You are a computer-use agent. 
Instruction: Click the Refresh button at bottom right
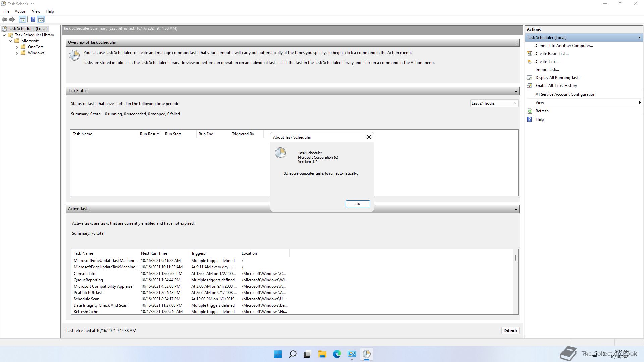tap(510, 330)
